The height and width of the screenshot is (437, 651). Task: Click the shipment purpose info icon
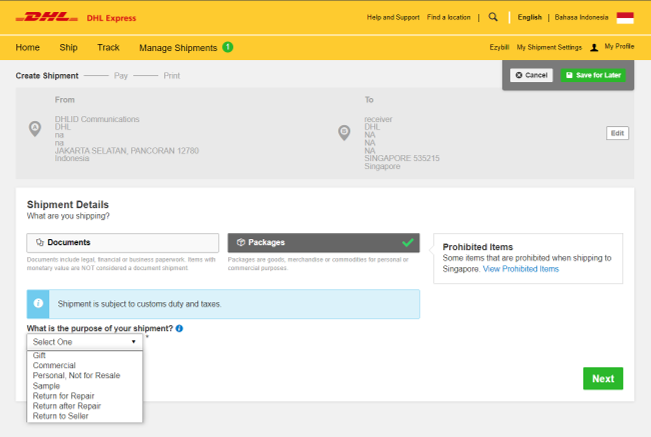179,328
